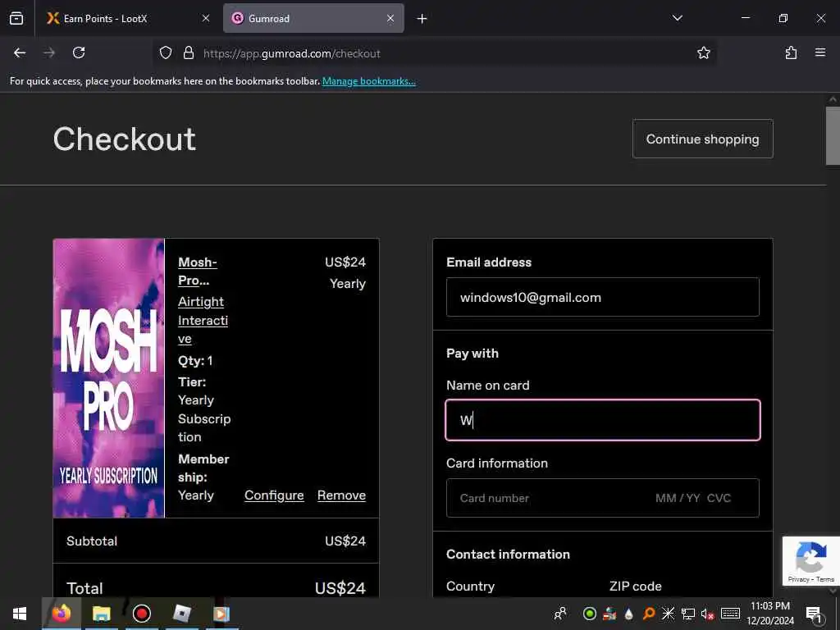Open reCAPTCHA Privacy link
Image resolution: width=840 pixels, height=630 pixels.
(x=798, y=579)
